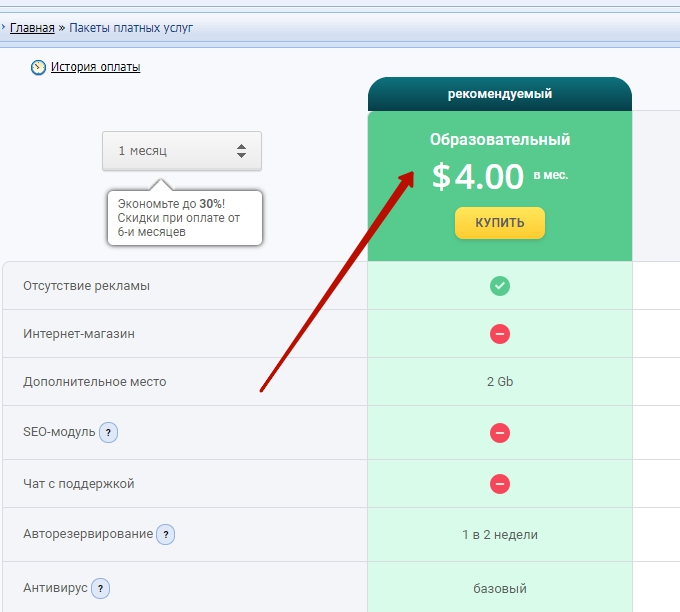Click the рекомендуемый plan header
Viewport: 680px width, 612px height.
[500, 94]
